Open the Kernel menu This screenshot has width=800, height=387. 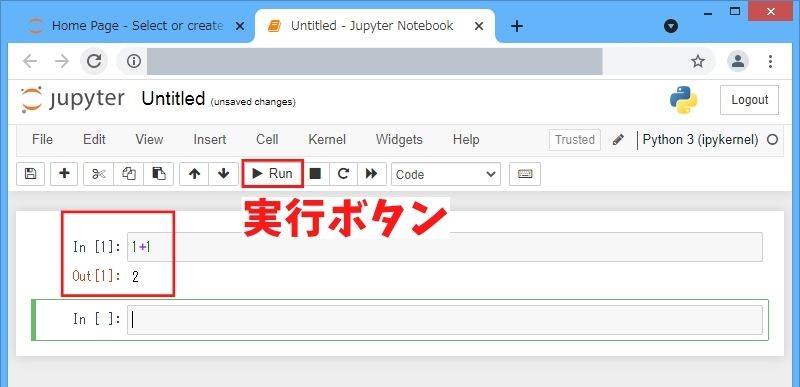coord(327,140)
